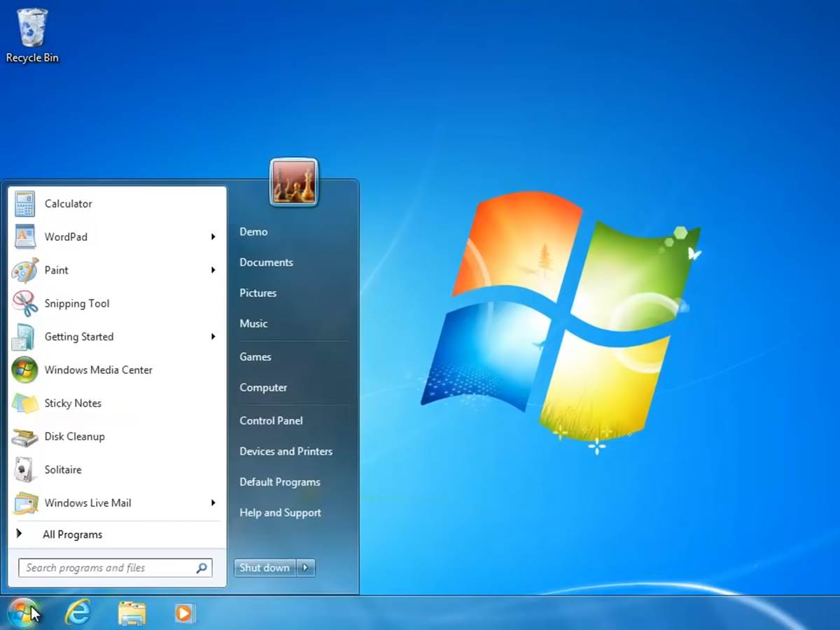Click the Shut down button
Viewport: 840px width, 630px height.
(x=265, y=568)
